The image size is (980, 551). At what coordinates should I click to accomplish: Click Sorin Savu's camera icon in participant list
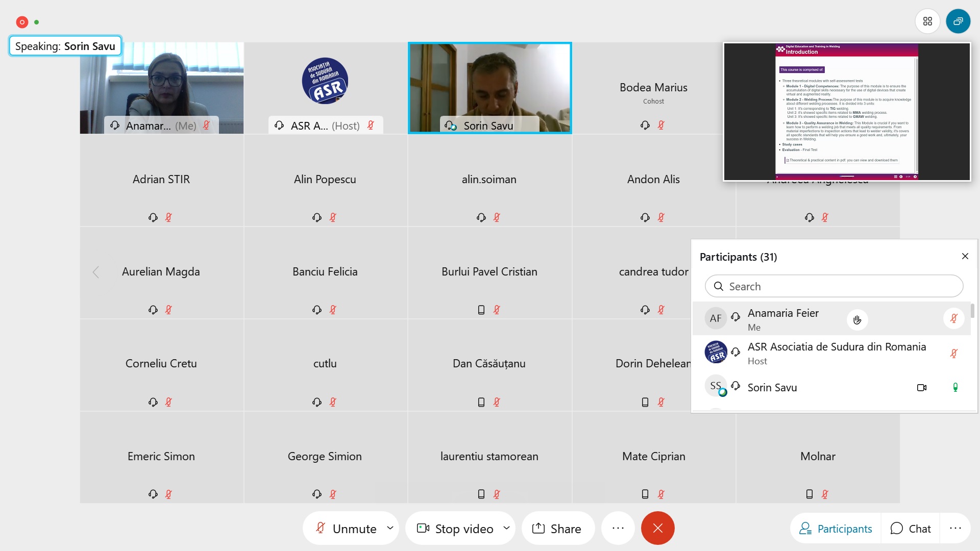point(921,388)
